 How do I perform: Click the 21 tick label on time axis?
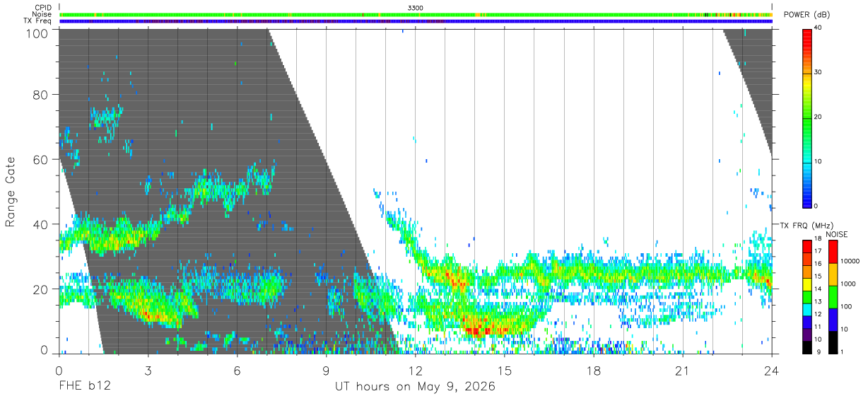[683, 371]
